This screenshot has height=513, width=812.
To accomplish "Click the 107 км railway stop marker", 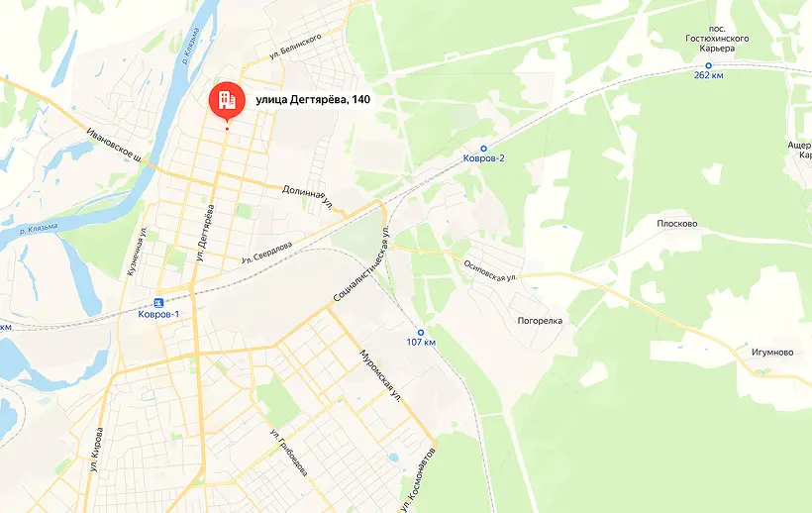I will [x=421, y=333].
